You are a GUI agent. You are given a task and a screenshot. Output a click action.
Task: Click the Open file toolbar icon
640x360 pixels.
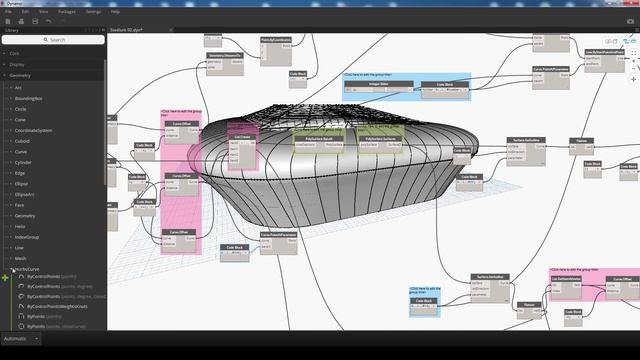click(x=21, y=21)
